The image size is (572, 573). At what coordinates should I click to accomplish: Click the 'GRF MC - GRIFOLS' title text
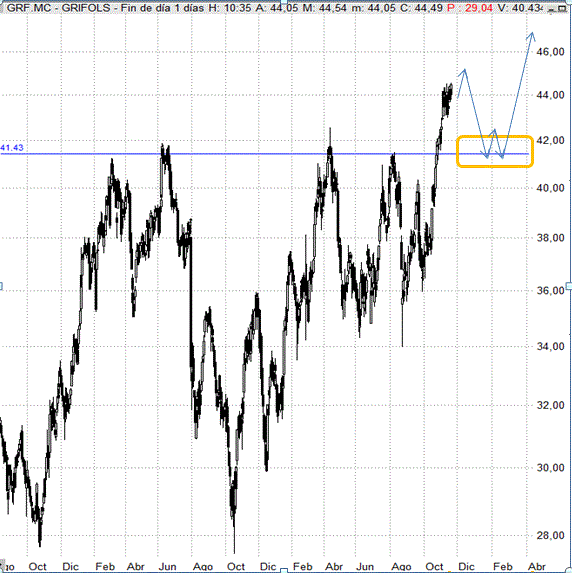[x=58, y=8]
